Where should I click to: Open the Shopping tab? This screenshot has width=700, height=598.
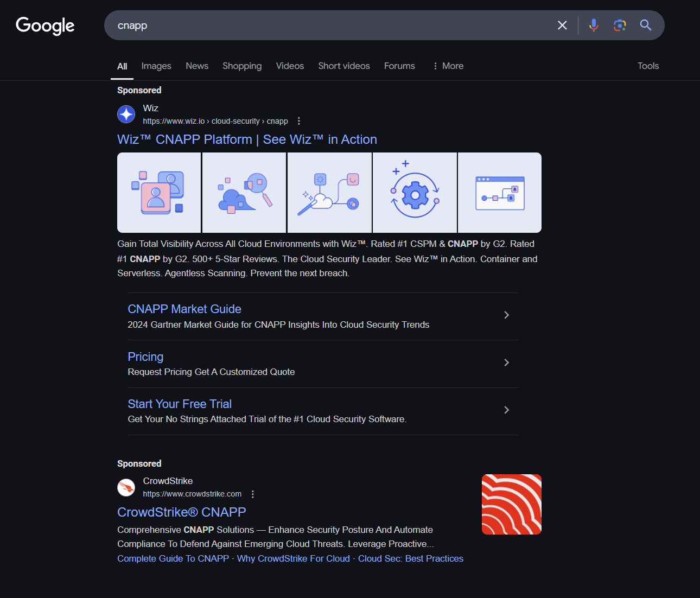(x=242, y=66)
